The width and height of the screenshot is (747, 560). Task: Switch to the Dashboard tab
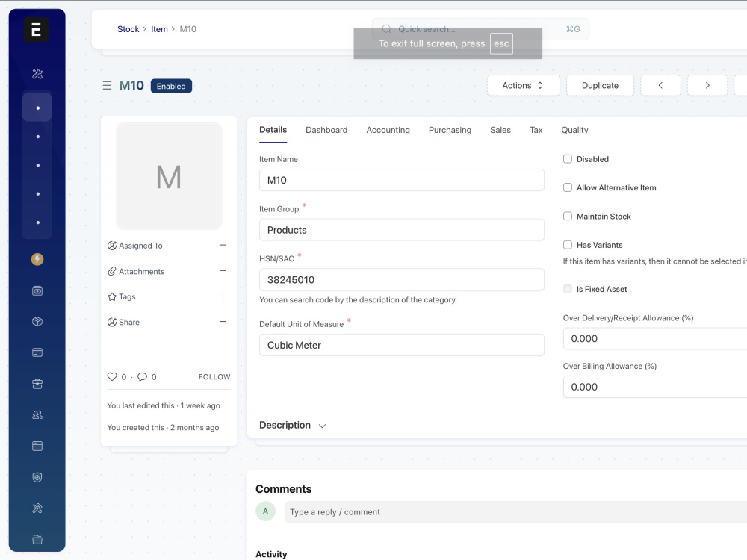(x=326, y=130)
